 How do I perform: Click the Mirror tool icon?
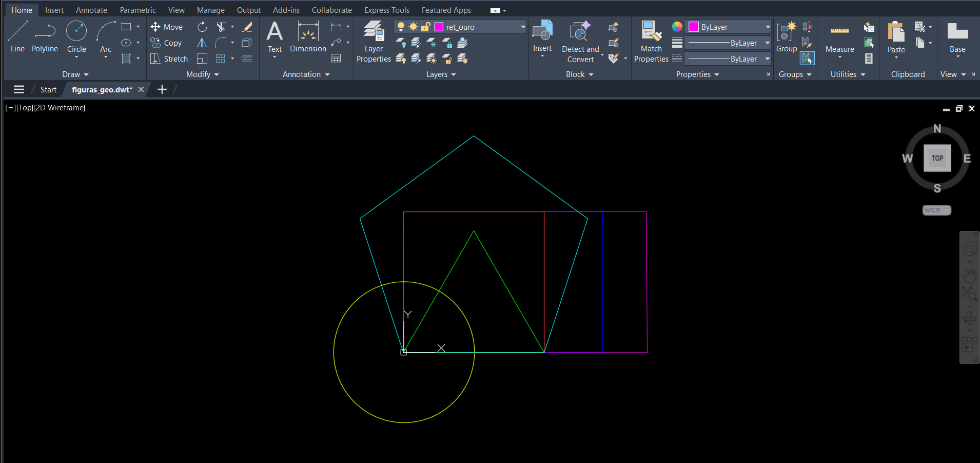[x=202, y=43]
